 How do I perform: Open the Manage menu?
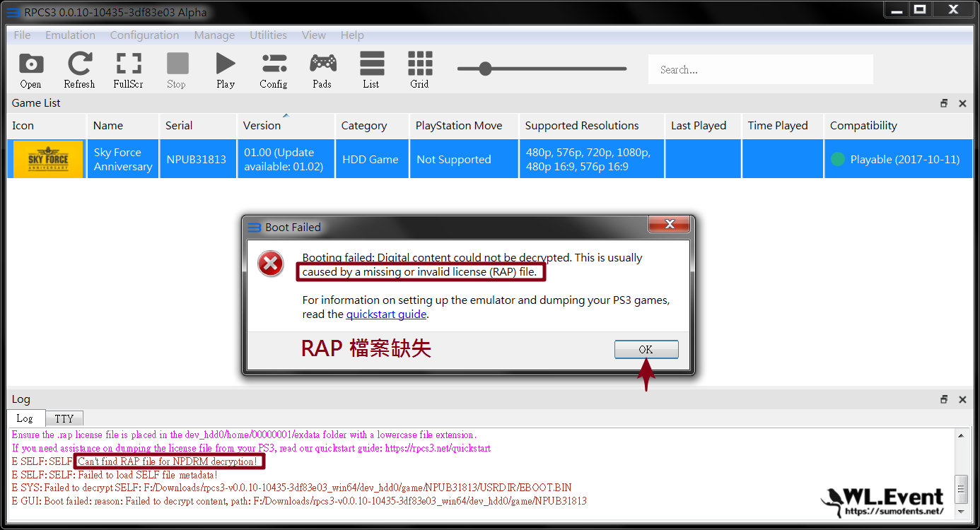point(214,35)
